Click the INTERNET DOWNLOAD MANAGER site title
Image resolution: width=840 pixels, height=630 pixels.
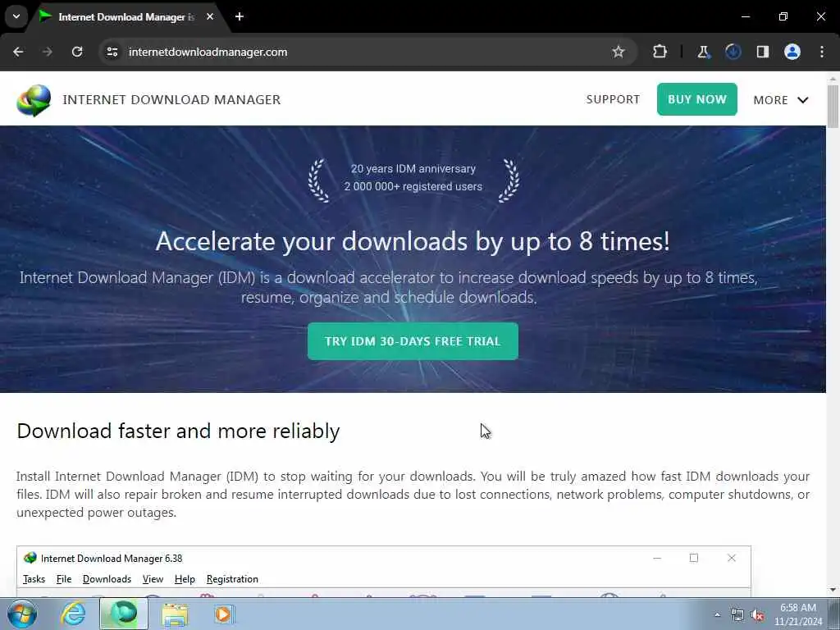pos(171,99)
